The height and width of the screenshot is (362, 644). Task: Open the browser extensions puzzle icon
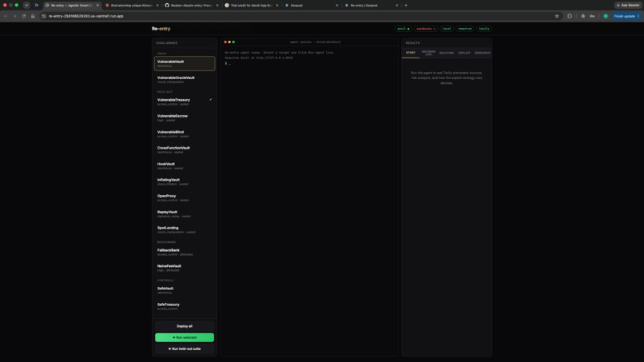coord(570,16)
